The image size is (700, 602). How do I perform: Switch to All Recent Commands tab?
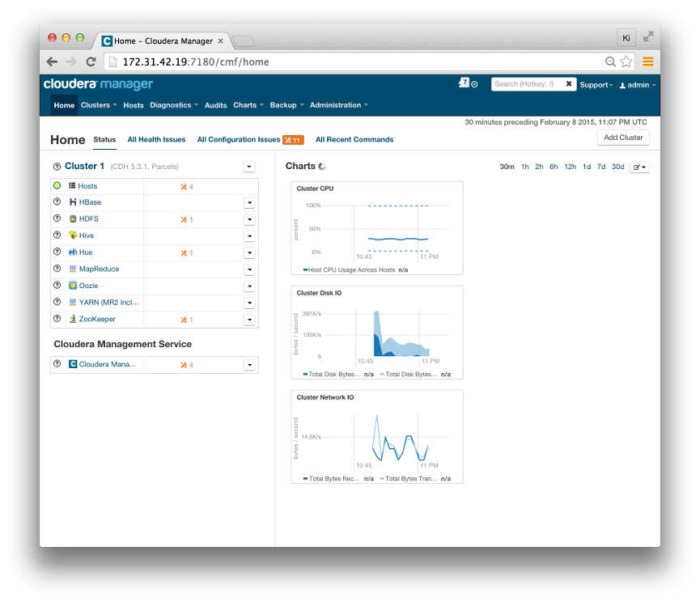(x=354, y=139)
